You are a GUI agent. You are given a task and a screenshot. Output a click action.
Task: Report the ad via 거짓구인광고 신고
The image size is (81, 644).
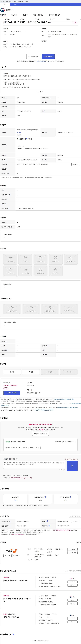(75, 516)
